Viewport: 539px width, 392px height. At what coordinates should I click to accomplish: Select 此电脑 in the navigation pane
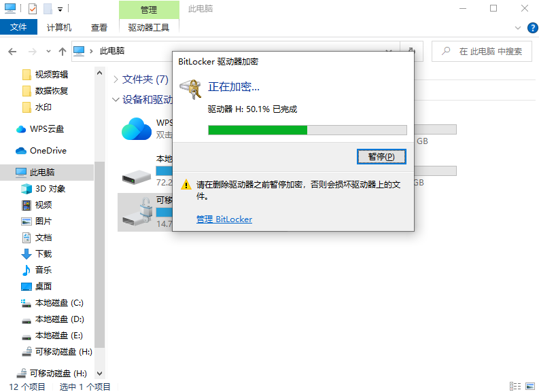(x=47, y=173)
